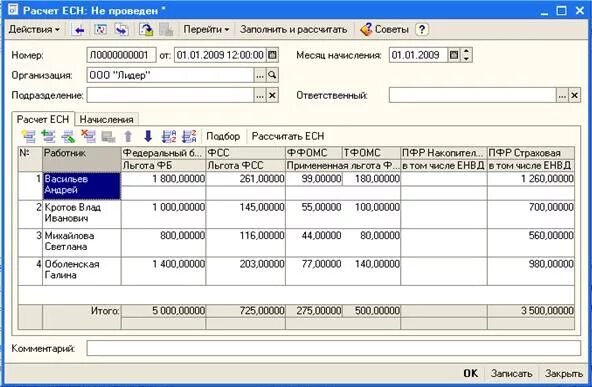Move row down with the blue down arrow

[148, 136]
